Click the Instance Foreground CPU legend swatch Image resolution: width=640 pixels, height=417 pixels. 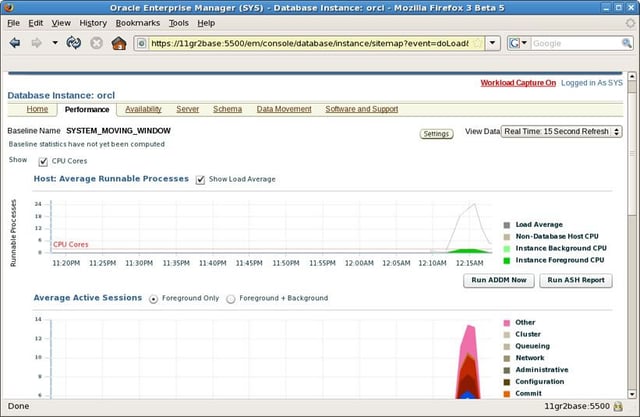(x=507, y=261)
